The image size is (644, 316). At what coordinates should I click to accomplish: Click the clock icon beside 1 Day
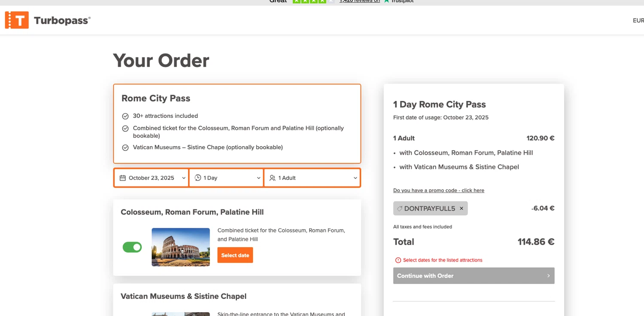(198, 178)
